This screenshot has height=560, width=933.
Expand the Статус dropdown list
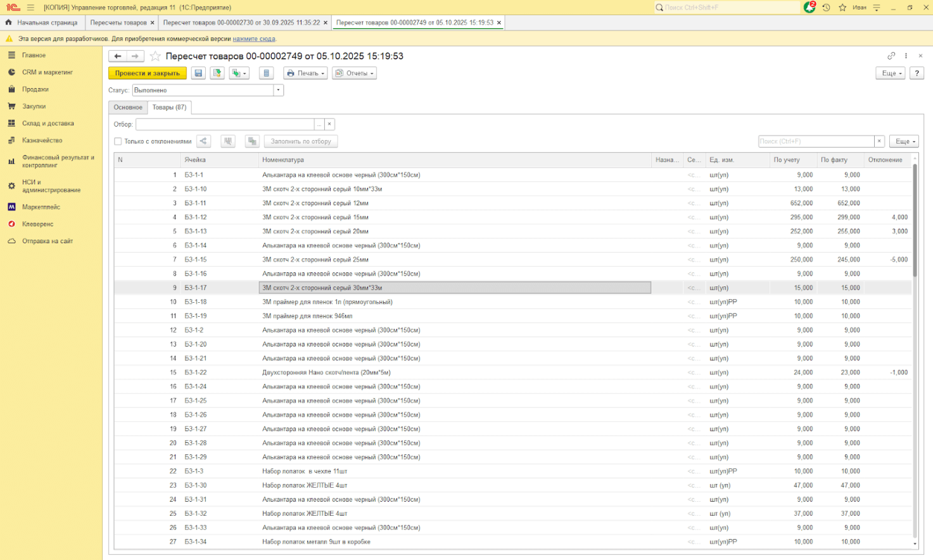(278, 90)
